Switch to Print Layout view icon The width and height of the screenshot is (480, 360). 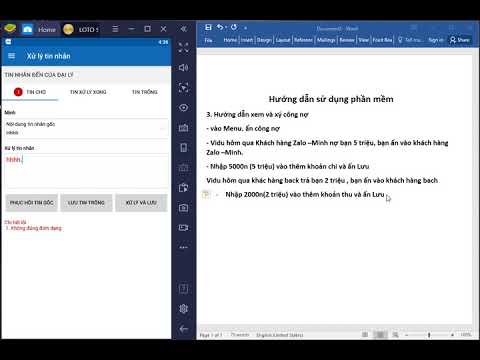380,334
